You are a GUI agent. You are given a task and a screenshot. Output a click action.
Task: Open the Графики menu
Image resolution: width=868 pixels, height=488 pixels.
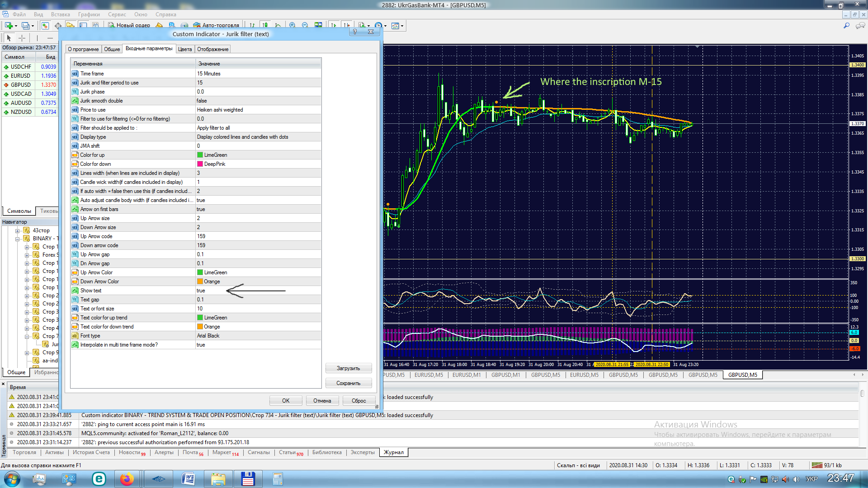click(x=89, y=14)
